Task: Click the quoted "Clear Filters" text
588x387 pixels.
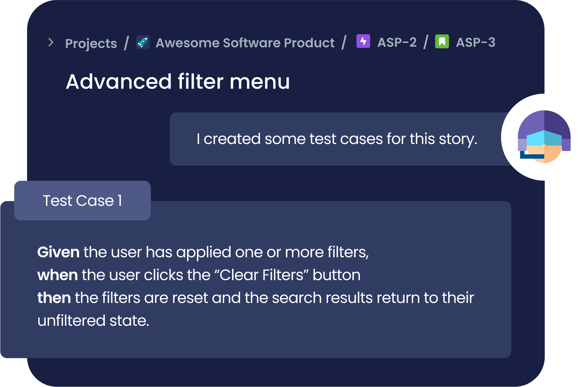Action: [262, 275]
